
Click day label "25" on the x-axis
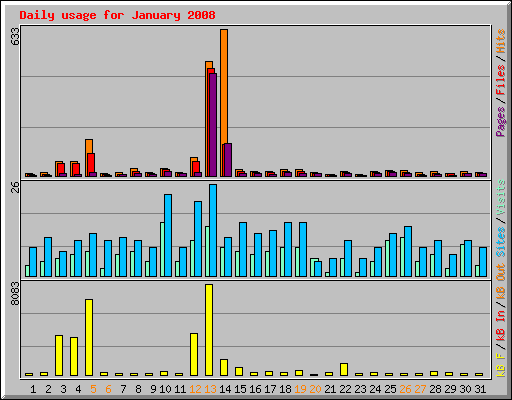click(x=390, y=389)
